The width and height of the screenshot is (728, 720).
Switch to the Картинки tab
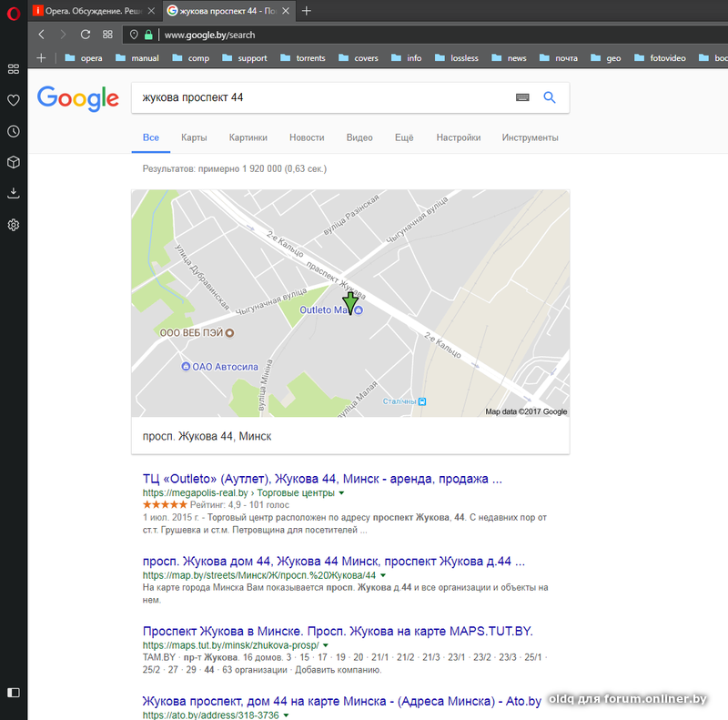click(x=248, y=137)
